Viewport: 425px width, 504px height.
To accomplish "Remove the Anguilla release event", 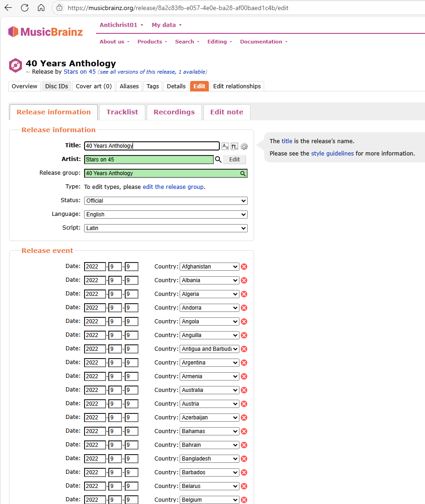I will 244,335.
